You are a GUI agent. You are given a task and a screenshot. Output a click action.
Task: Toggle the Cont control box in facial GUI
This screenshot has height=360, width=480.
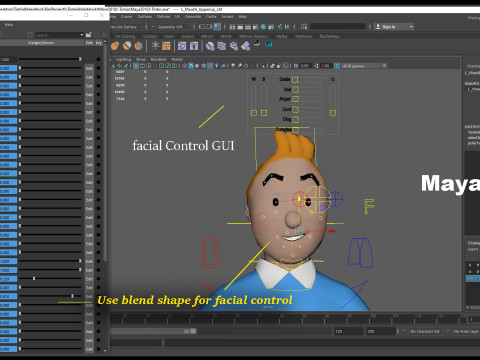pos(295,109)
